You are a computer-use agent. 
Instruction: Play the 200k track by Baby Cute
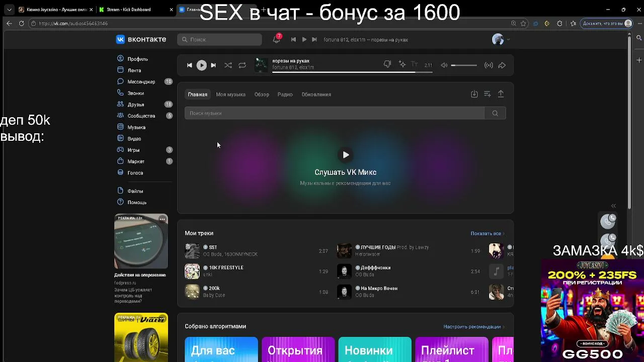coord(192,292)
